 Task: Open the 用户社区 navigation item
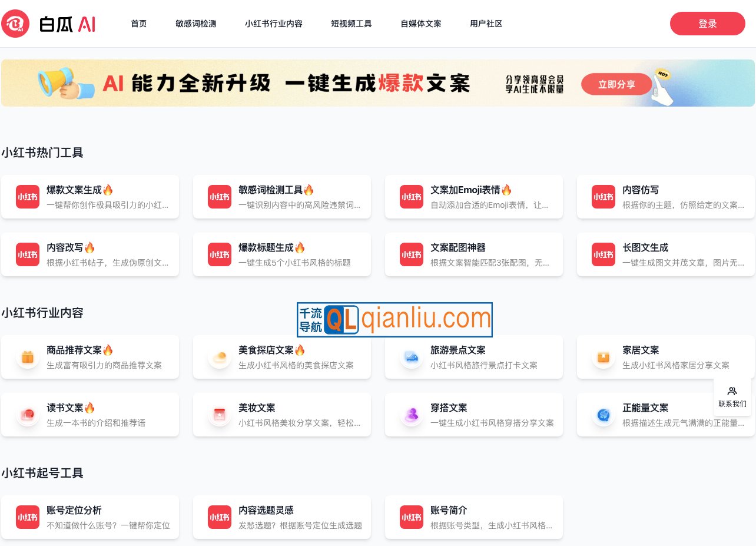486,24
